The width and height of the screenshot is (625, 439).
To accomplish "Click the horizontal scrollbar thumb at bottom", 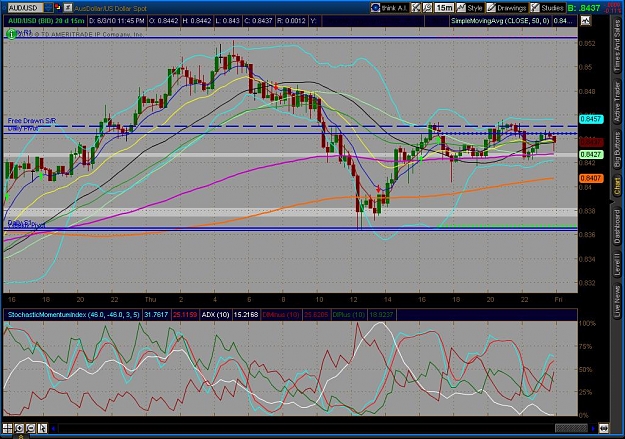I will 571,429.
